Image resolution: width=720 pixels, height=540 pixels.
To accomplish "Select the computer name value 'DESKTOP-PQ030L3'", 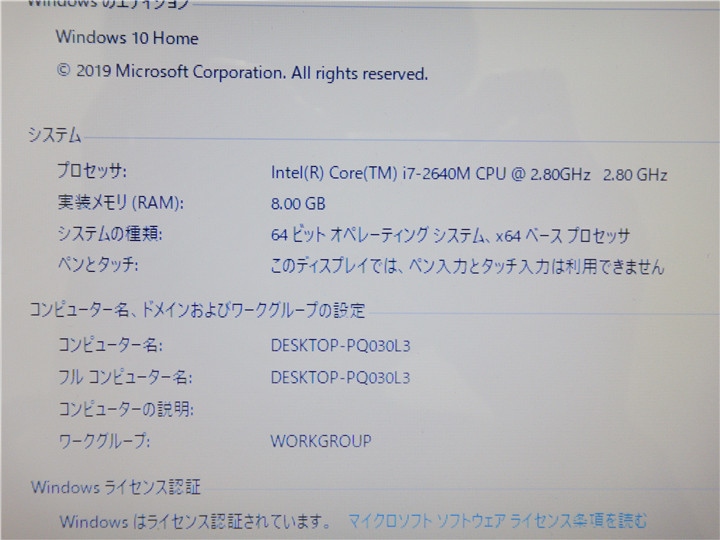I will (x=340, y=345).
